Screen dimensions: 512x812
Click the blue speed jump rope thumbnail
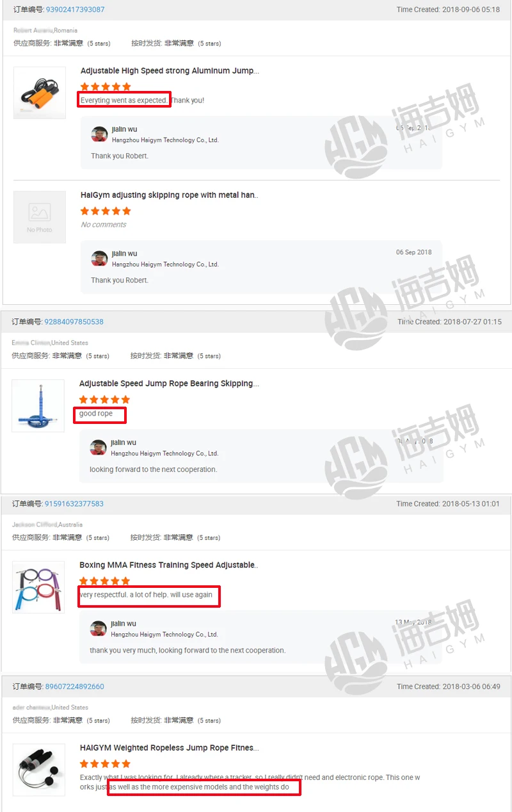[x=38, y=405]
